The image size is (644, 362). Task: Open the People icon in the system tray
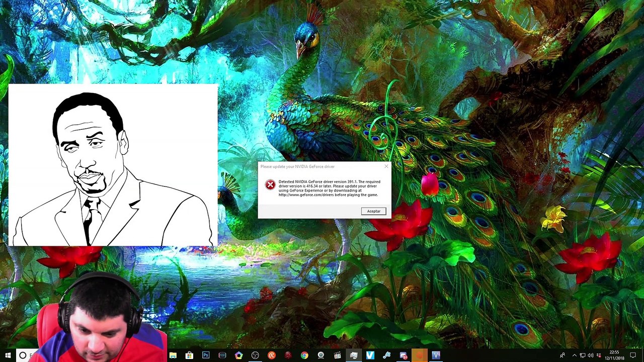click(x=562, y=355)
